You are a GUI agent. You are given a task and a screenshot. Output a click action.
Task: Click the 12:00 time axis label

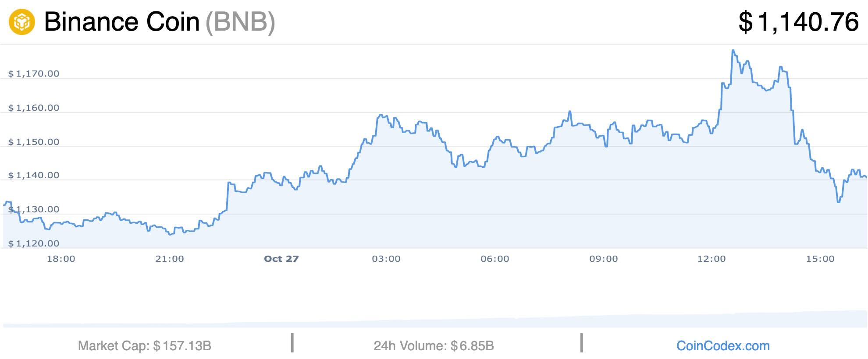point(711,259)
